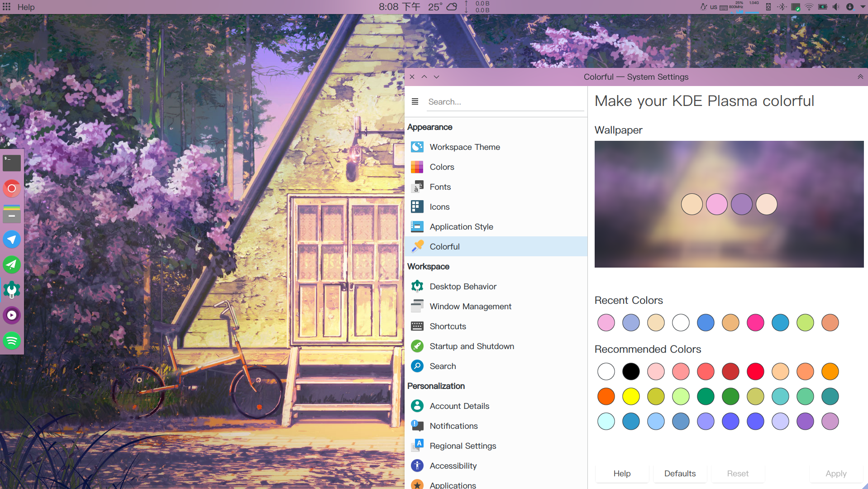
Task: Select Startup and Shutdown in the sidebar
Action: pos(496,346)
